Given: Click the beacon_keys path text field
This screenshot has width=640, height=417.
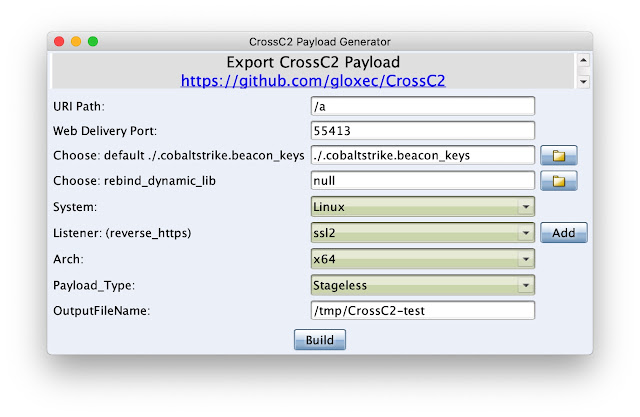Looking at the screenshot, I should 422,155.
